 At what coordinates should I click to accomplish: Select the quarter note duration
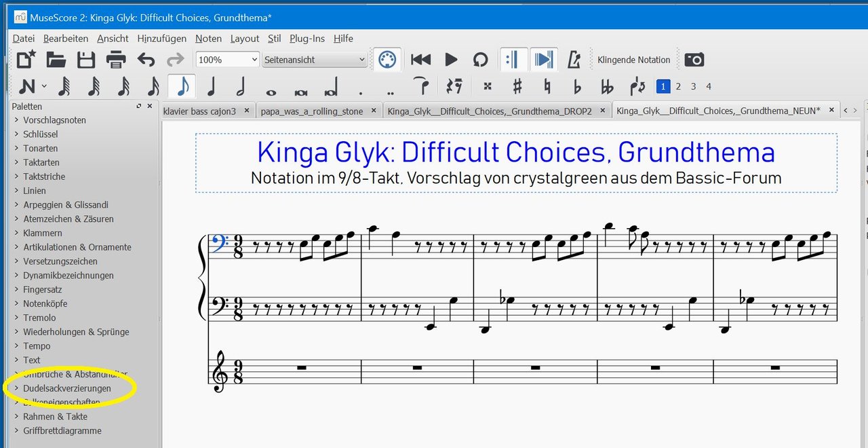point(211,86)
